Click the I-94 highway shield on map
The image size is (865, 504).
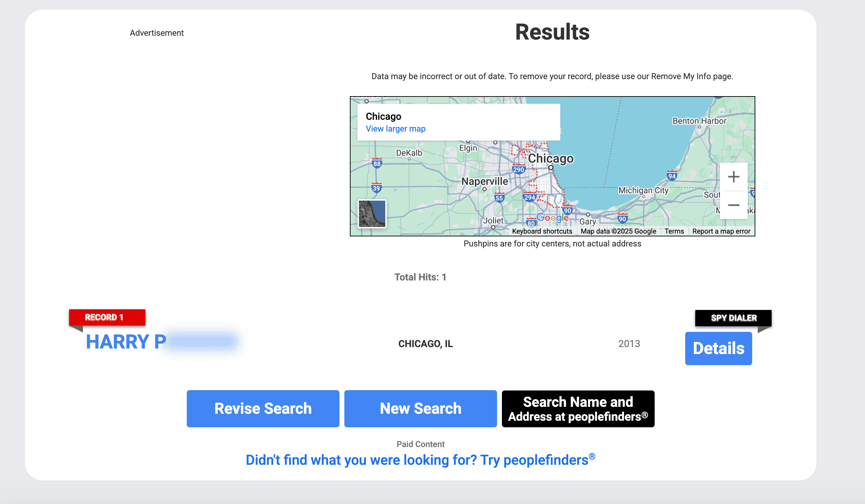(672, 176)
